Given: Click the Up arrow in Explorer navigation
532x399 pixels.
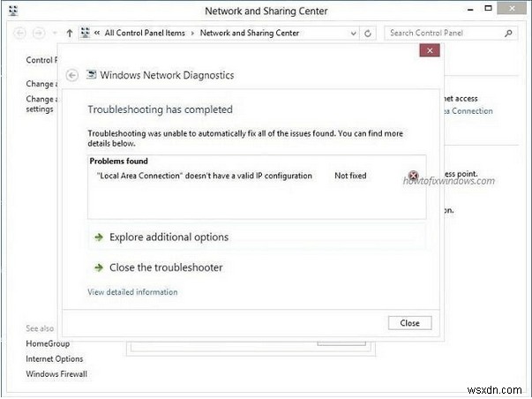Looking at the screenshot, I should [x=70, y=33].
